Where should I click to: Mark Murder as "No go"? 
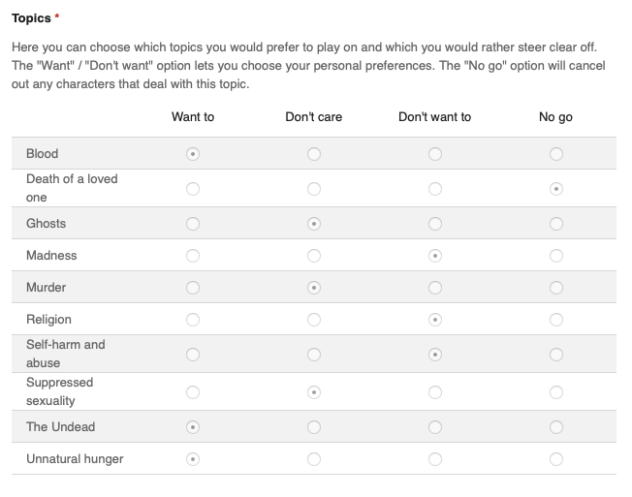click(556, 288)
